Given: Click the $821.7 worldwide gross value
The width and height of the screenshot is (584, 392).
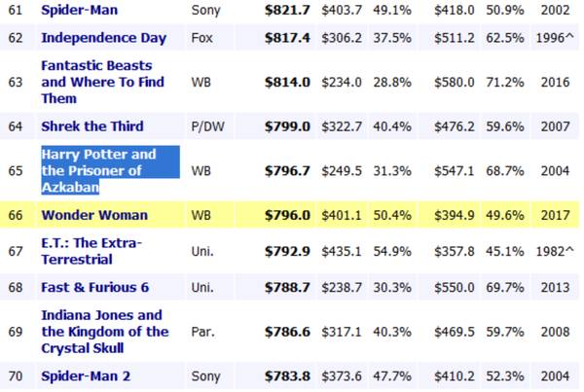Looking at the screenshot, I should pos(290,9).
